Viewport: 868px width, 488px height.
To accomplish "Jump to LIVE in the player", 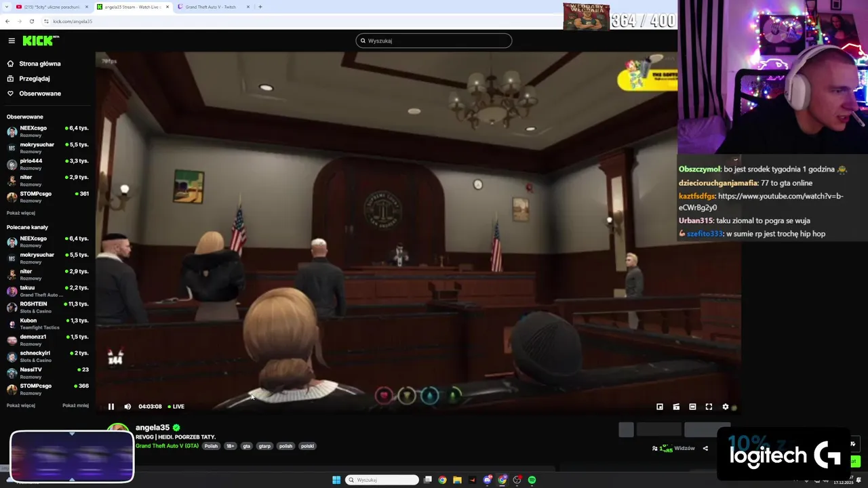I will (x=176, y=407).
